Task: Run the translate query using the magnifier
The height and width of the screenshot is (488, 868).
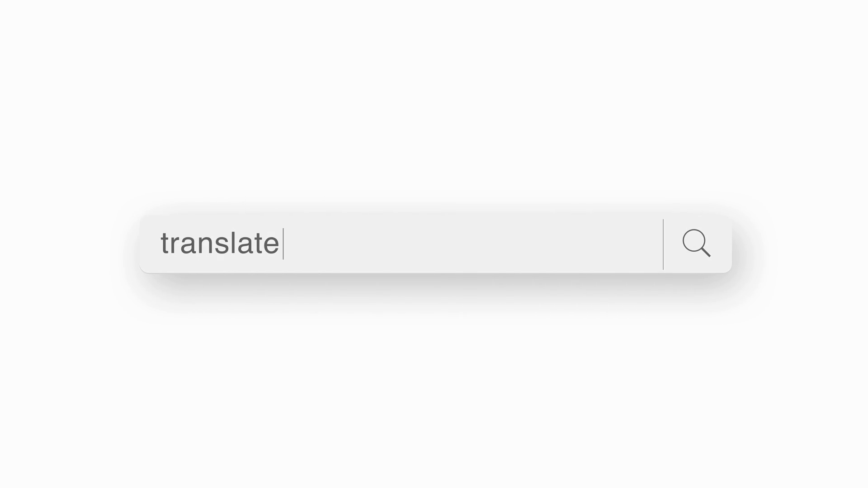Action: click(x=696, y=243)
